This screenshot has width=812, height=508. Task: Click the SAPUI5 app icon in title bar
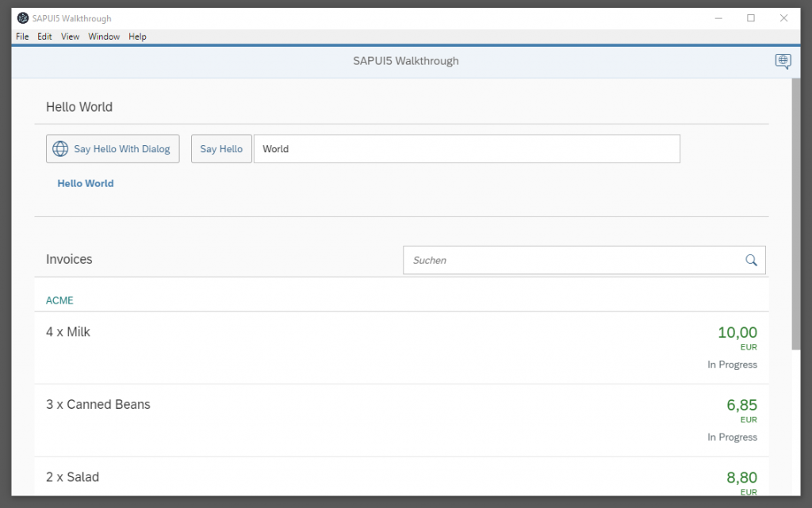22,18
